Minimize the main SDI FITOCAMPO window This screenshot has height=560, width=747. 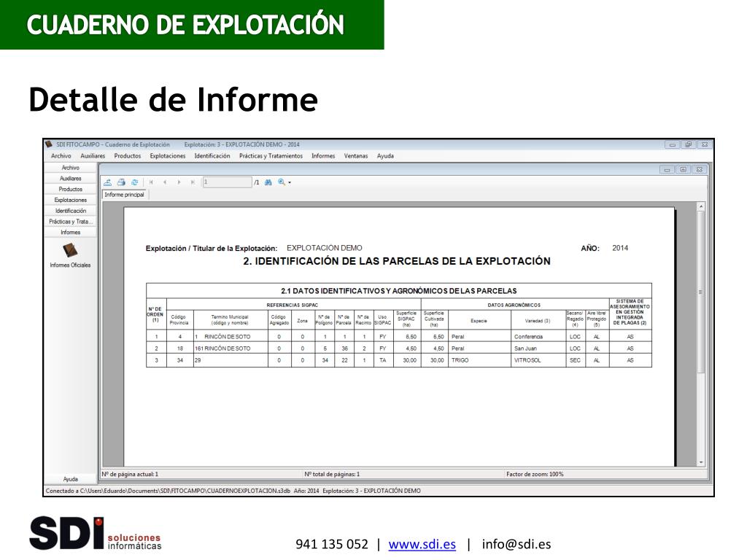[672, 144]
